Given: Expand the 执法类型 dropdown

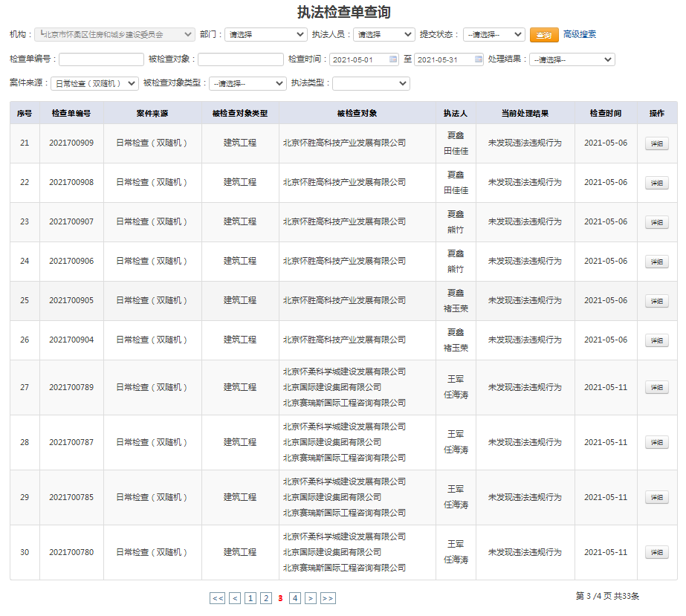Looking at the screenshot, I should pos(371,83).
